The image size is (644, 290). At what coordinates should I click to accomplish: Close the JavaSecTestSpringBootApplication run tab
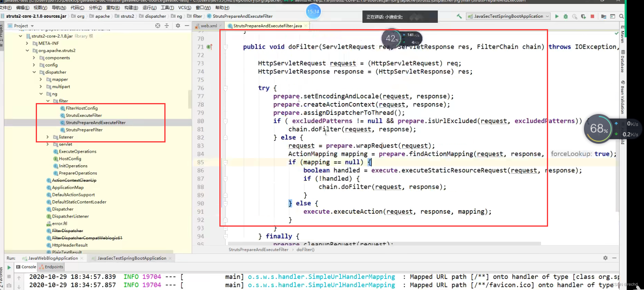click(170, 259)
